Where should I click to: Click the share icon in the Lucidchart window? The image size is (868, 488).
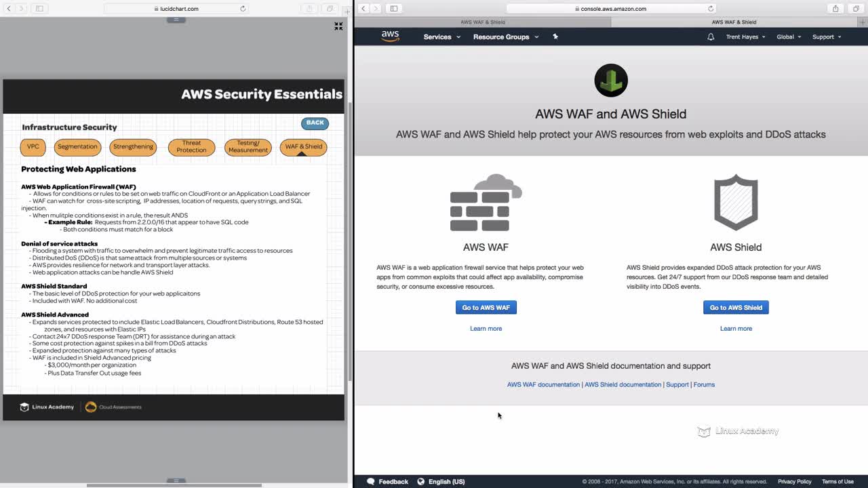pos(309,9)
